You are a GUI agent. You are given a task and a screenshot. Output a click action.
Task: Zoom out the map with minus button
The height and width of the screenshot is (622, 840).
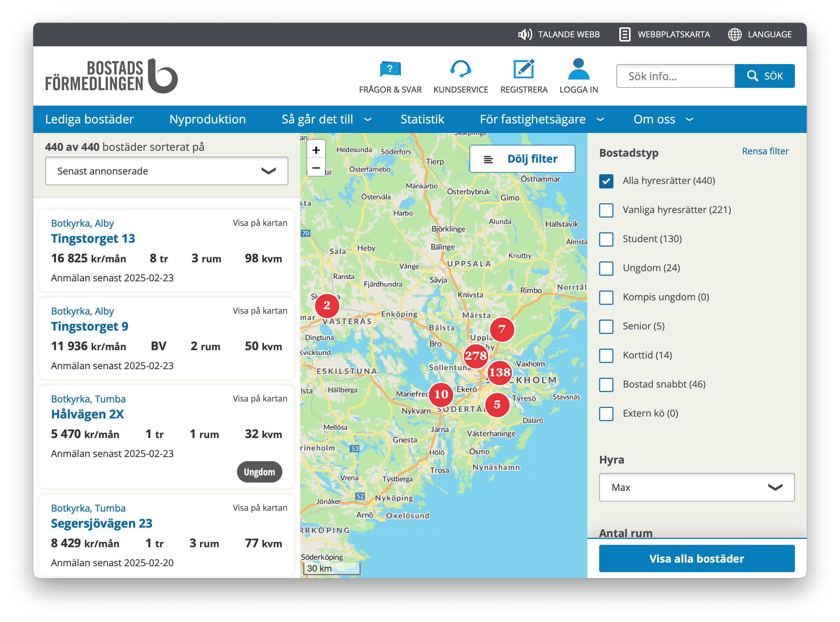tap(316, 168)
